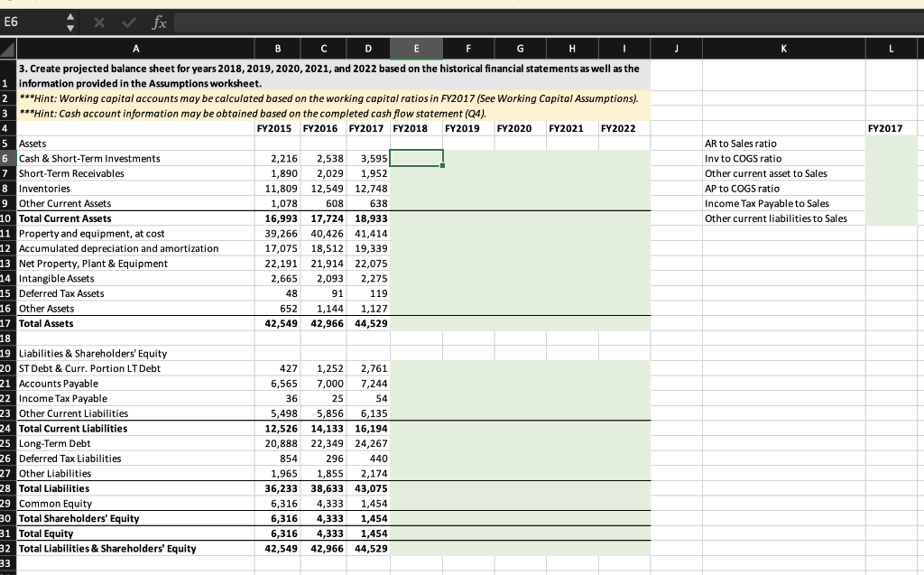Click FY2016 total assets value 42,966

click(327, 324)
